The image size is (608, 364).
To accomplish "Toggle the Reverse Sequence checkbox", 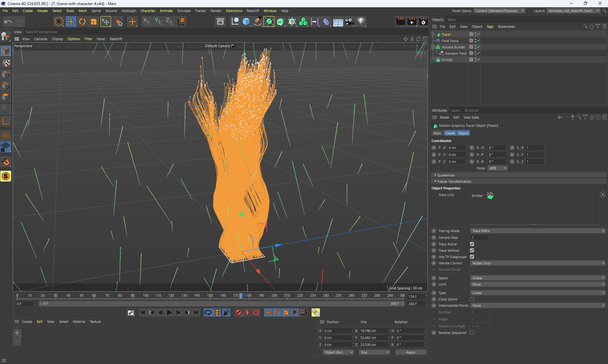I will tap(472, 333).
